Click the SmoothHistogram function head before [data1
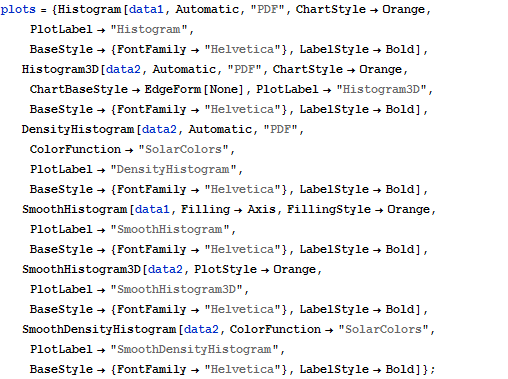This screenshot has width=508, height=379. 75,209
